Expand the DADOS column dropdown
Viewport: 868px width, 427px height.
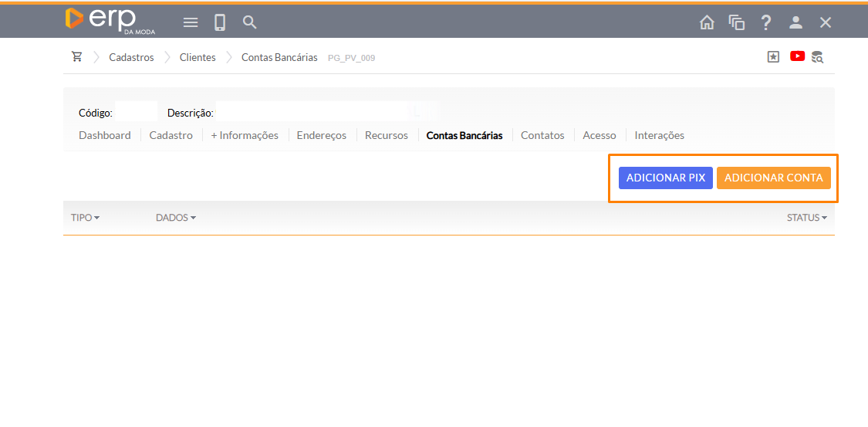(x=176, y=218)
